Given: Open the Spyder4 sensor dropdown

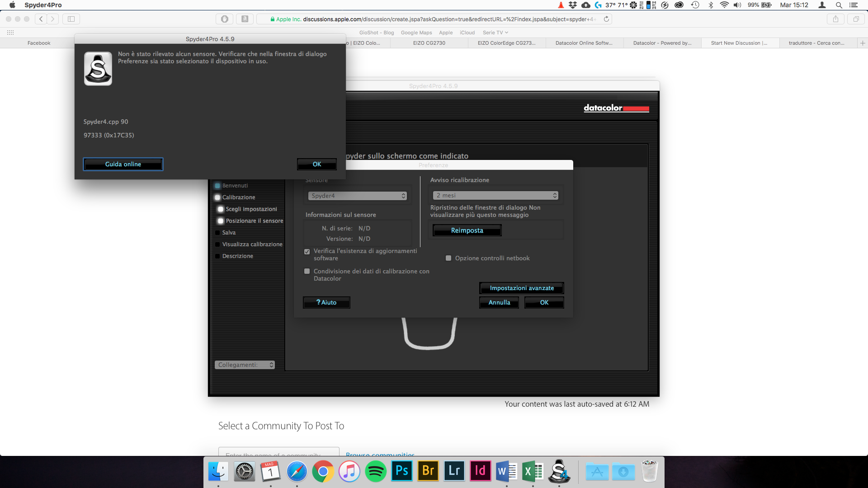Looking at the screenshot, I should click(358, 196).
